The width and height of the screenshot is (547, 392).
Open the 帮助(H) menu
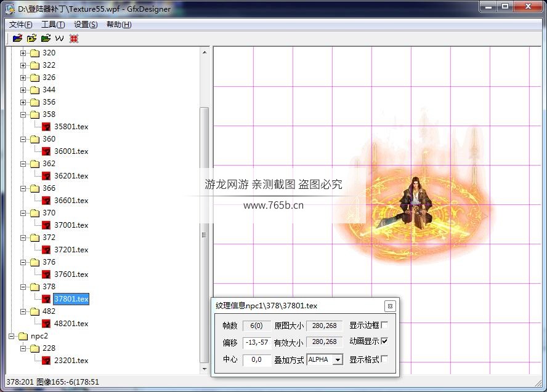[x=119, y=25]
